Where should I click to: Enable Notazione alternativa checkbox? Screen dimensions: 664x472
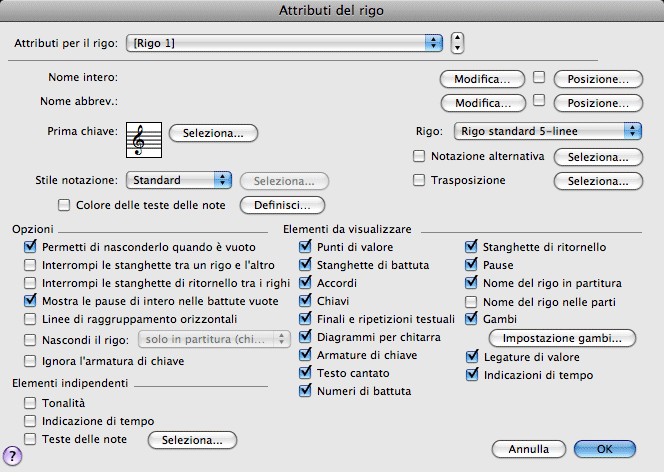coord(420,156)
